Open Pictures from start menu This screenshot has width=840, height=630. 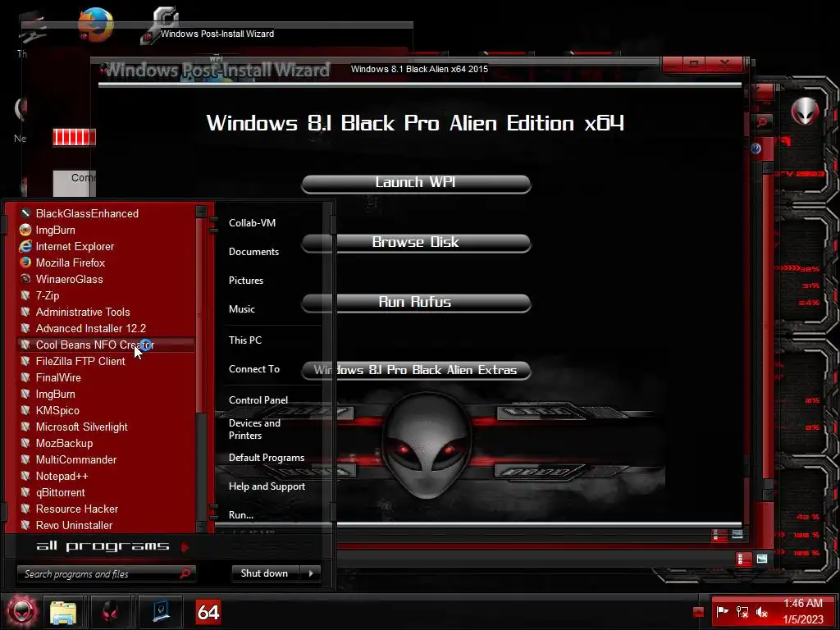[246, 281]
